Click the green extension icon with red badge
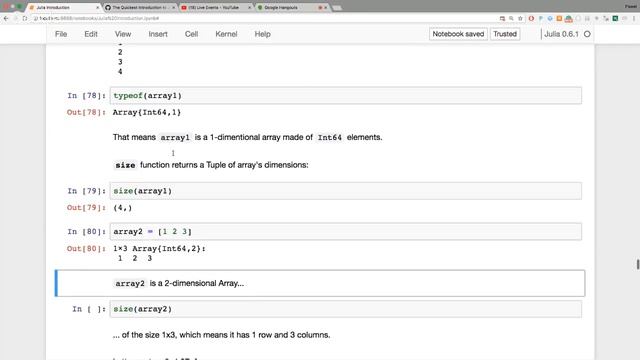This screenshot has width=640, height=360. click(x=568, y=18)
